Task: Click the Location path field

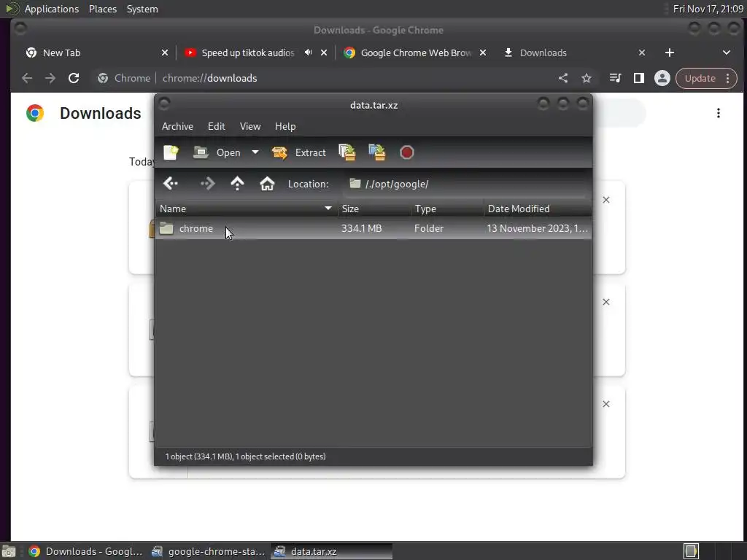Action: 465,184
